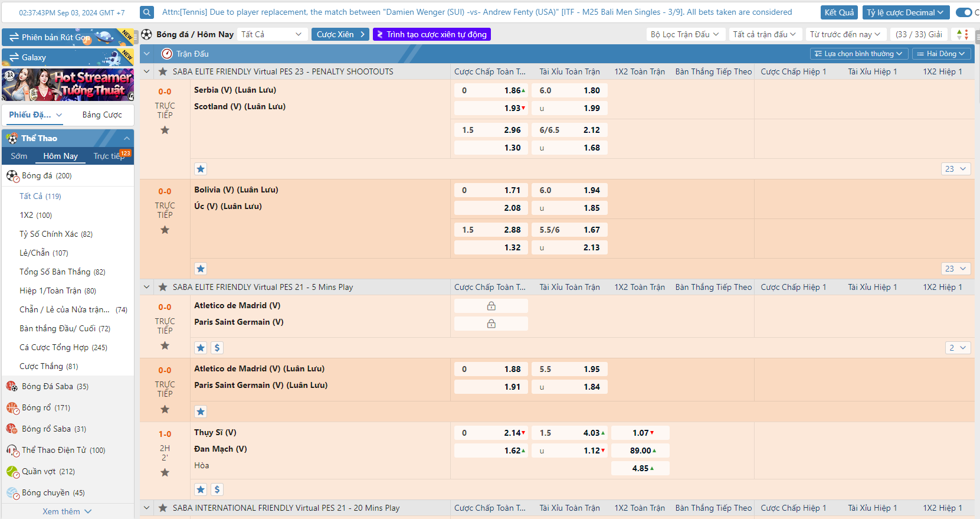Open Tất cả trận đấu dropdown

[765, 34]
